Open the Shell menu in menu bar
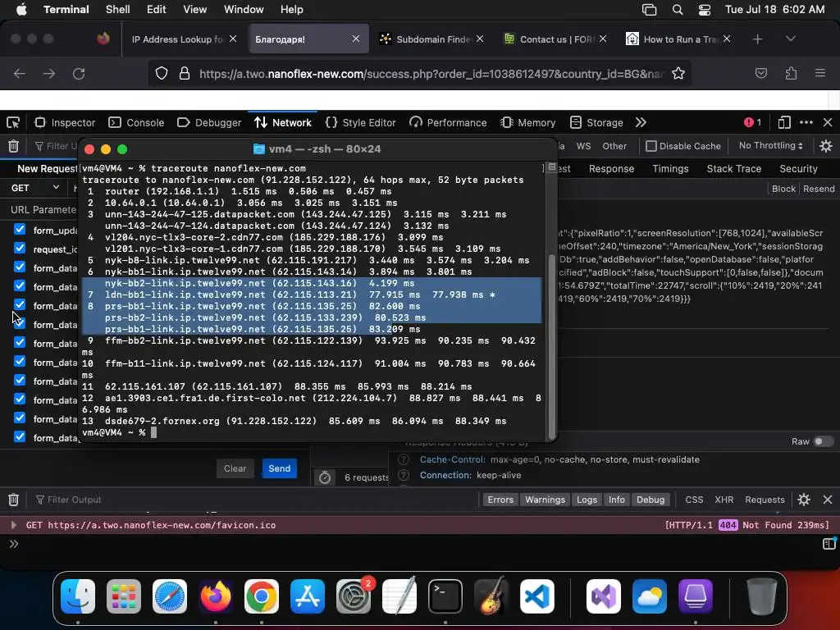Image resolution: width=840 pixels, height=630 pixels. [x=117, y=10]
